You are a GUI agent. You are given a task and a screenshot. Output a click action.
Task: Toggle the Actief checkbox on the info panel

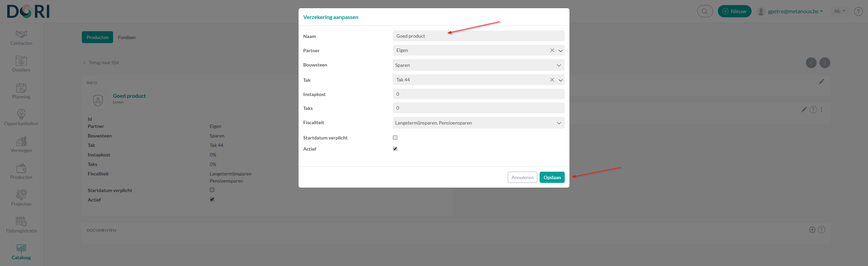tap(212, 199)
